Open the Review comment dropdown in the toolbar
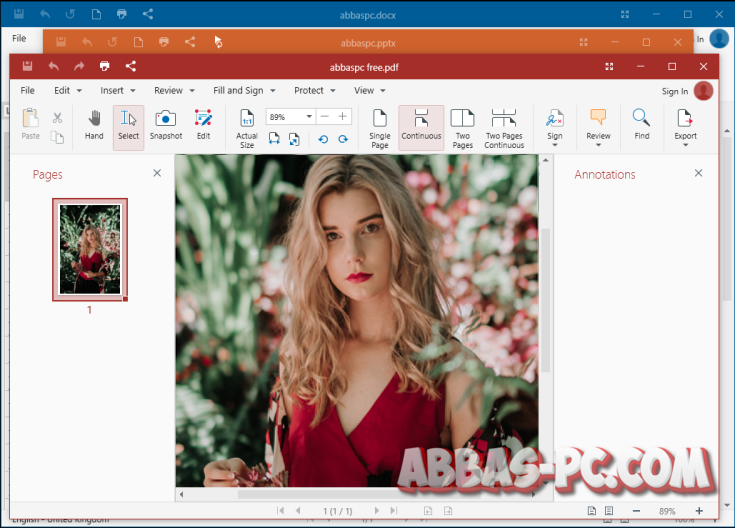 [599, 128]
